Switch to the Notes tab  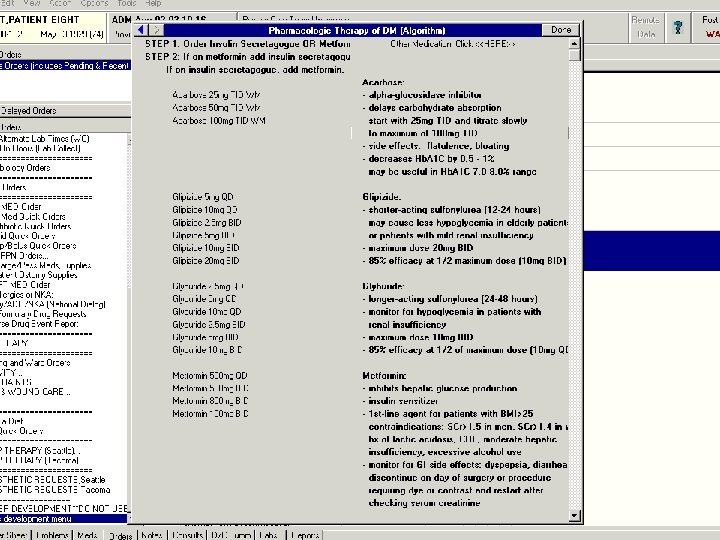152,535
